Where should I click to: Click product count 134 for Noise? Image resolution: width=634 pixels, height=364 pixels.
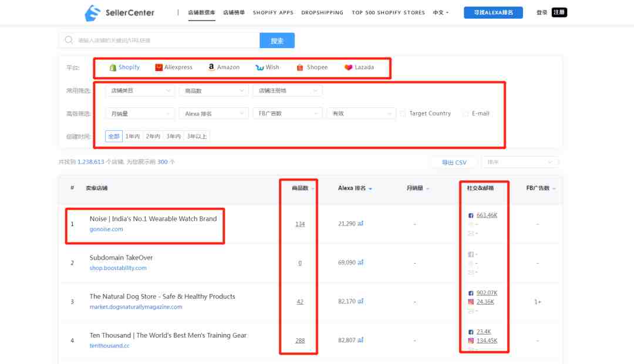[x=300, y=224]
